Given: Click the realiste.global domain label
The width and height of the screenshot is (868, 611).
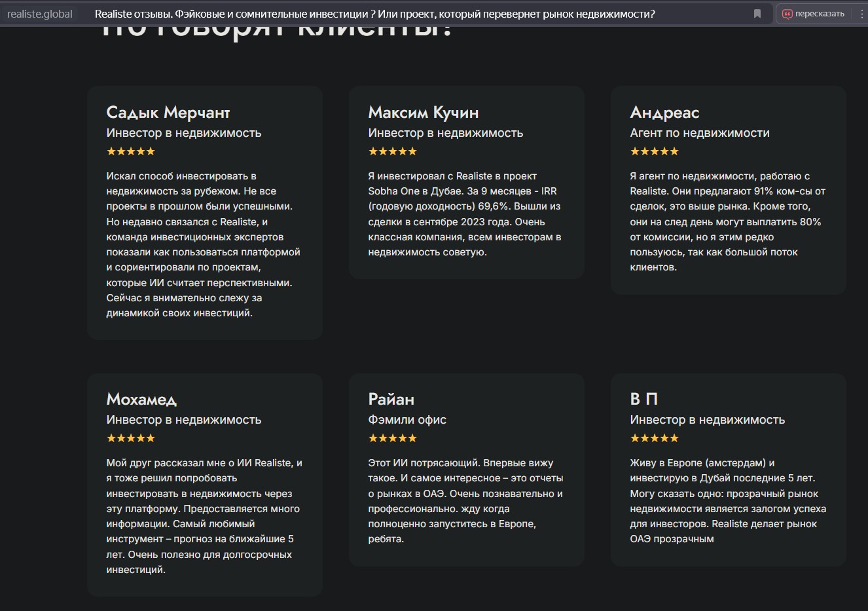Looking at the screenshot, I should [40, 14].
